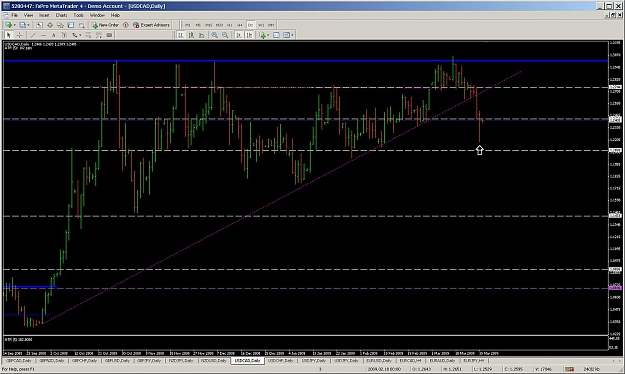Open the File menu

[14, 15]
